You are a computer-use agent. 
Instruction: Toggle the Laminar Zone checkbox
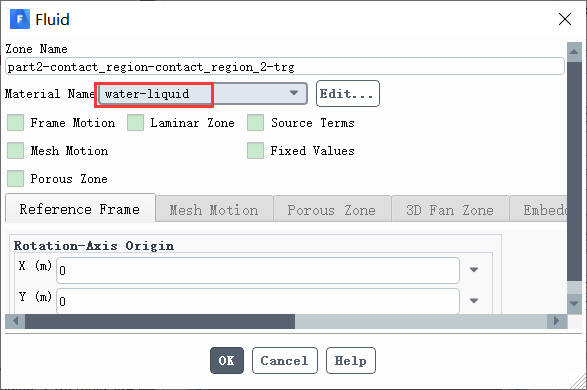click(136, 123)
